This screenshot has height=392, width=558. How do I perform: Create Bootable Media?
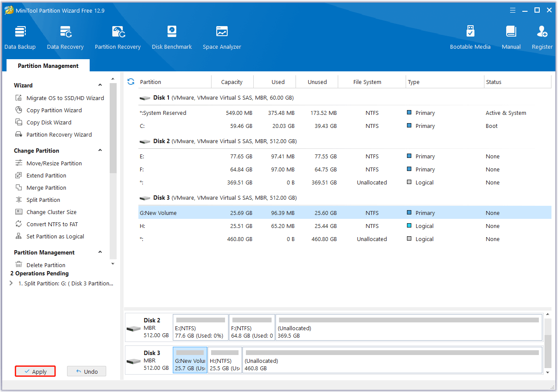coord(470,38)
